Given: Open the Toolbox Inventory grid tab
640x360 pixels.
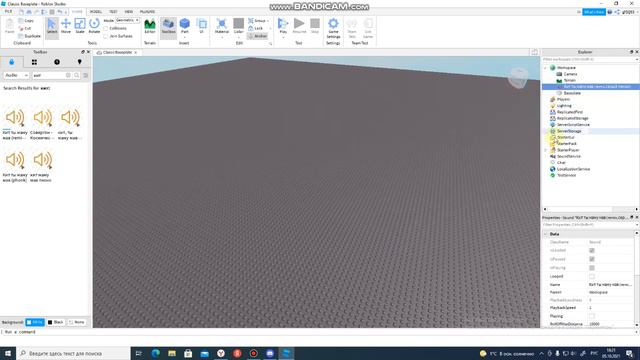Looking at the screenshot, I should click(x=34, y=62).
